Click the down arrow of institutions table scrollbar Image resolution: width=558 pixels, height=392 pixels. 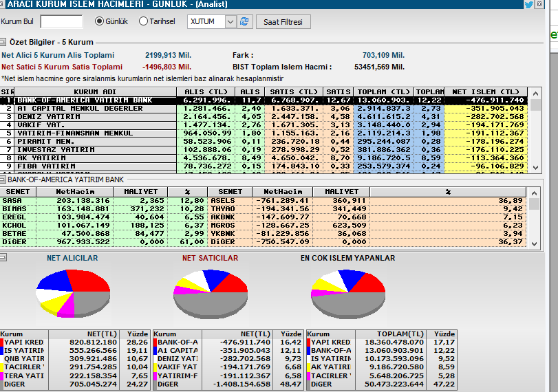[x=535, y=168]
